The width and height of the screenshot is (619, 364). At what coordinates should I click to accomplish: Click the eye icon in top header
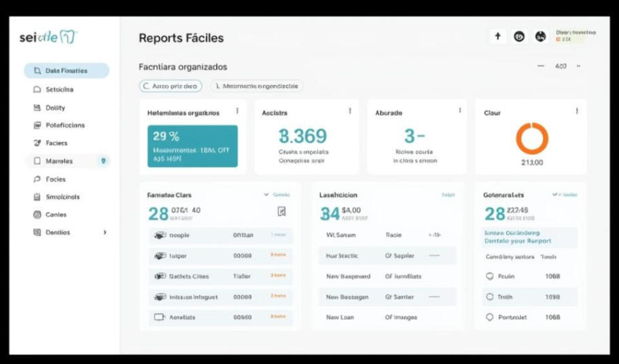[519, 37]
